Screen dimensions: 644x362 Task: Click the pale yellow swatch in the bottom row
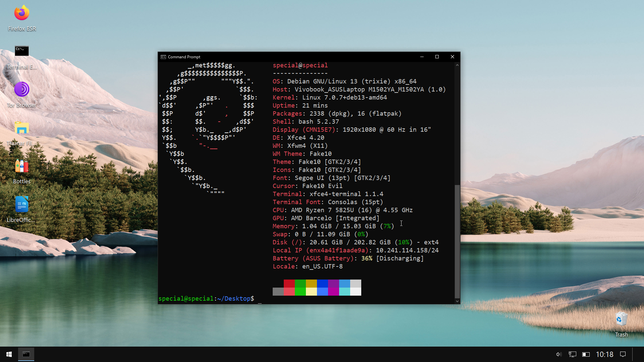[x=311, y=292]
